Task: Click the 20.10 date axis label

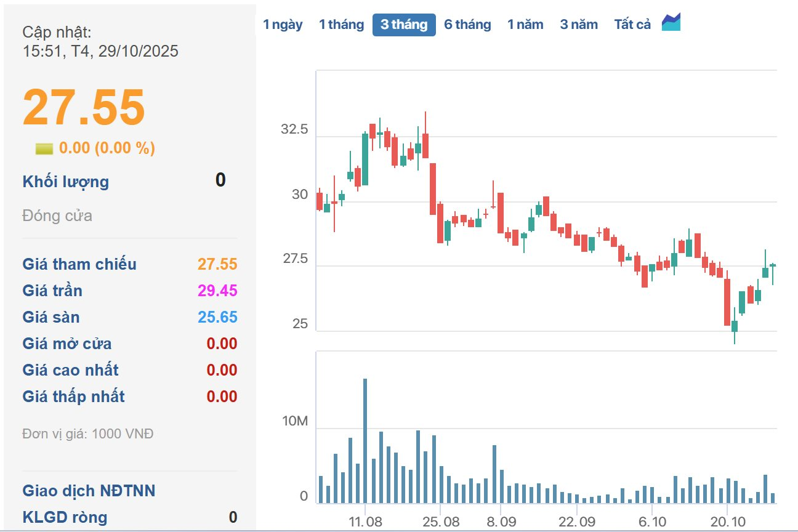Action: [x=727, y=522]
